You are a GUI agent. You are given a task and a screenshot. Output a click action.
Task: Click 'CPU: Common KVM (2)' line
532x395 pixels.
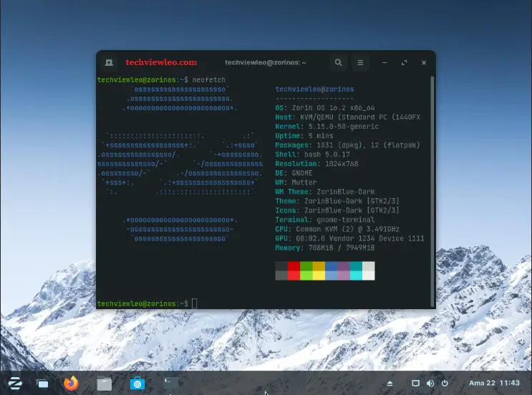point(337,229)
